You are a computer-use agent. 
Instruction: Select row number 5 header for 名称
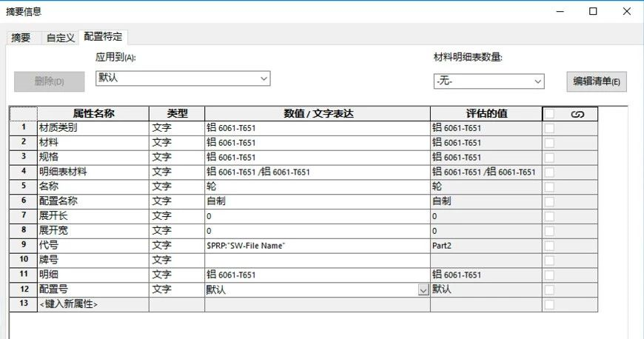[23, 187]
